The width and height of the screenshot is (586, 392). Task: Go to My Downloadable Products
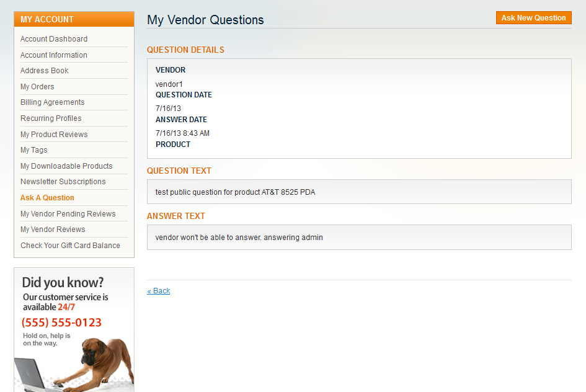pyautogui.click(x=66, y=166)
